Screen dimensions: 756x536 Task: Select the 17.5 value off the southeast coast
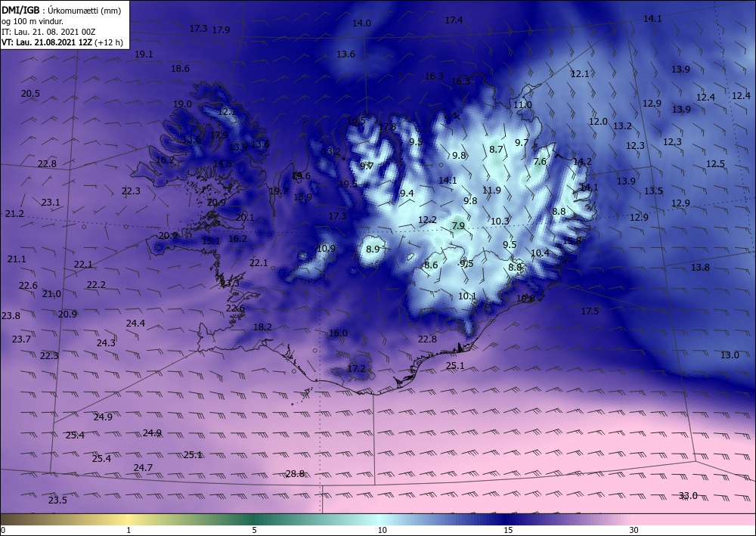pos(590,311)
